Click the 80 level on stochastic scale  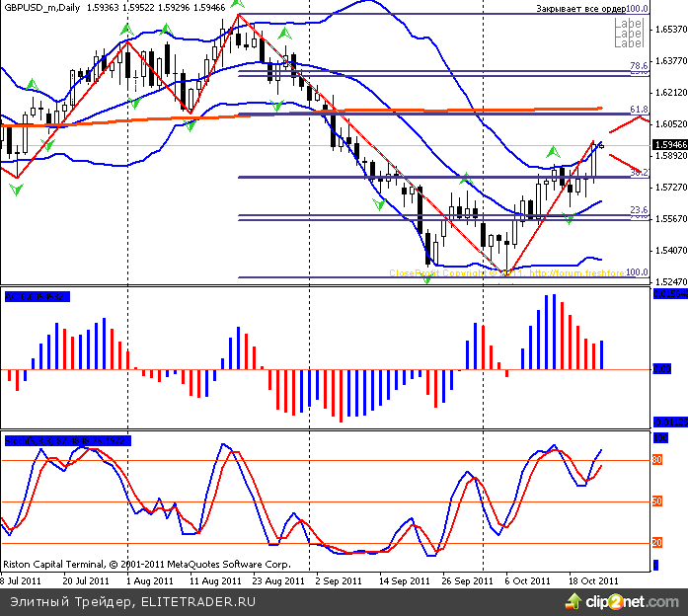pyautogui.click(x=655, y=461)
